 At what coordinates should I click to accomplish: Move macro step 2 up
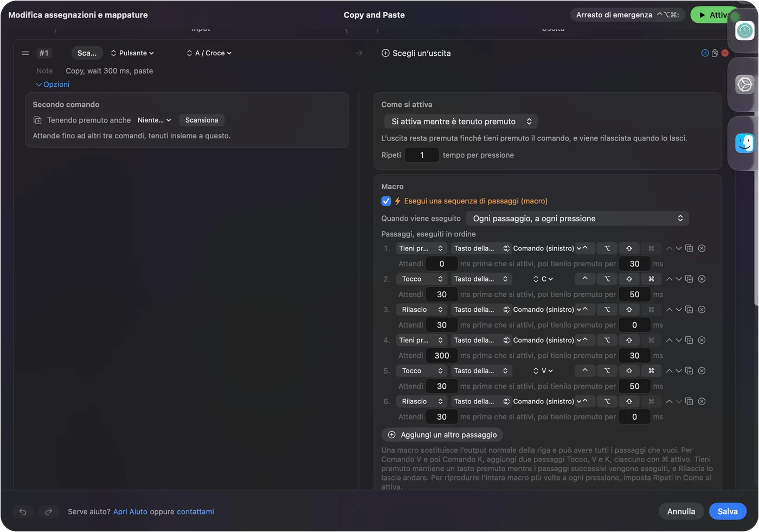[x=669, y=279]
